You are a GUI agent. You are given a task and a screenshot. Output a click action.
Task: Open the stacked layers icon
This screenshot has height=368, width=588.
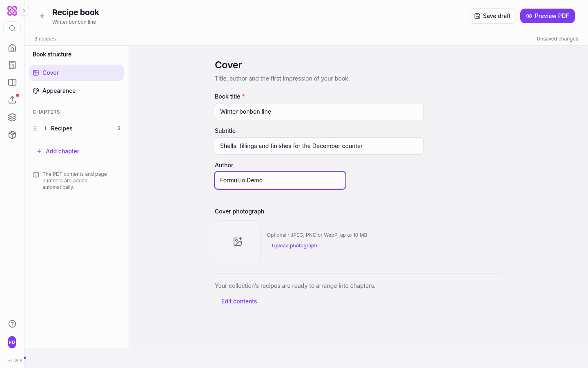tap(12, 117)
